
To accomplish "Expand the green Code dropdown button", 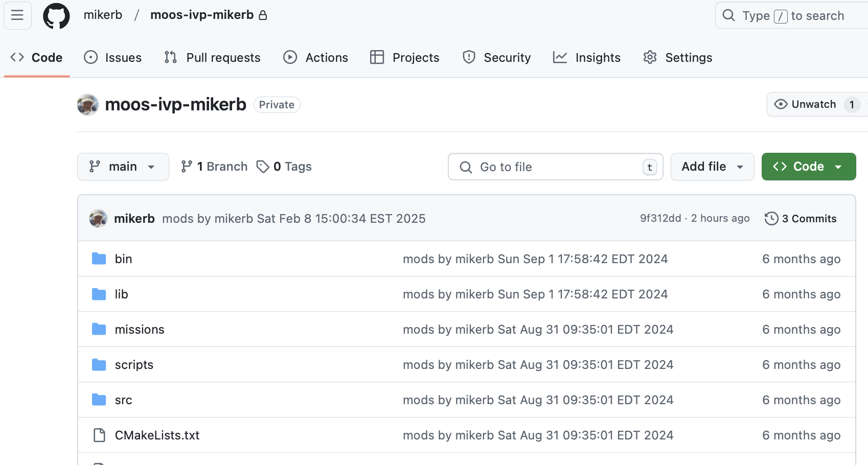I will (808, 167).
